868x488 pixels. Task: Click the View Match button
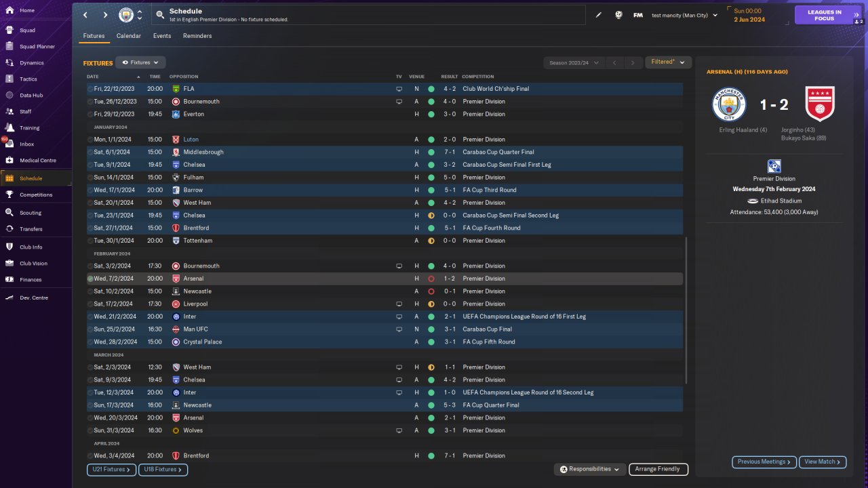[823, 462]
